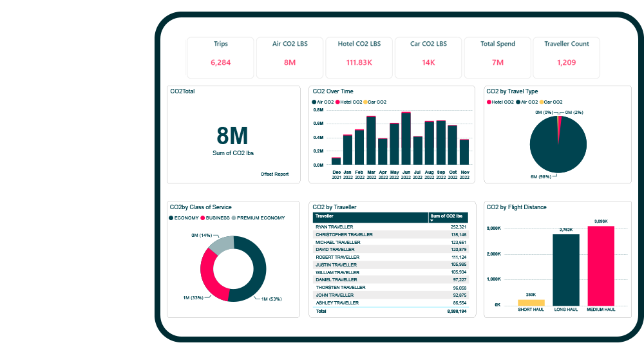Image resolution: width=644 pixels, height=354 pixels.
Task: Select the Hotel CO2 LBS card
Action: pyautogui.click(x=359, y=57)
